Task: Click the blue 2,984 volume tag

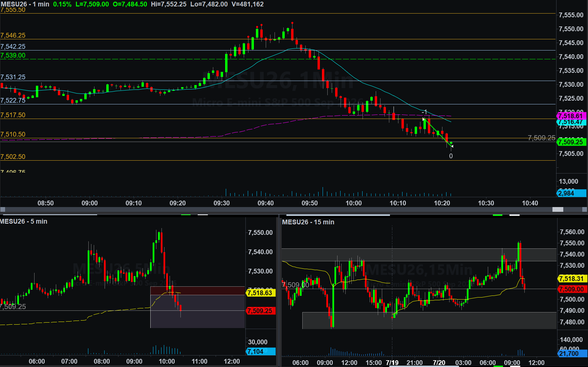Action: click(571, 193)
